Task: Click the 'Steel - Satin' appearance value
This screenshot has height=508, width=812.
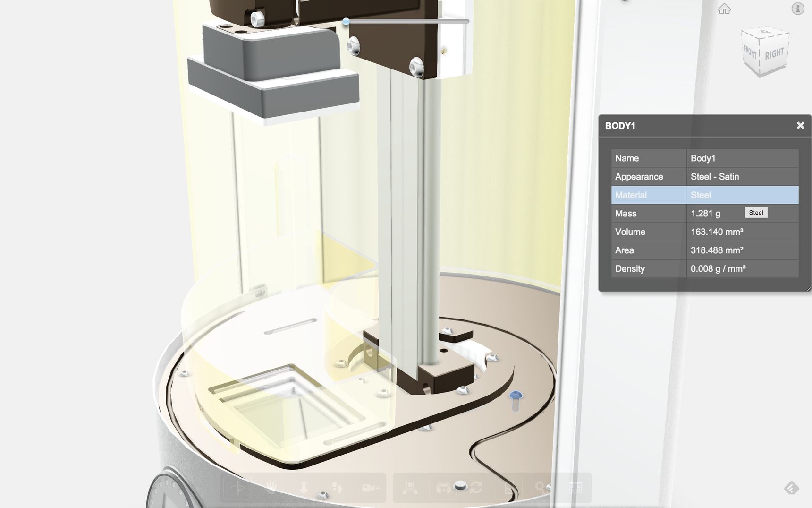Action: click(715, 177)
